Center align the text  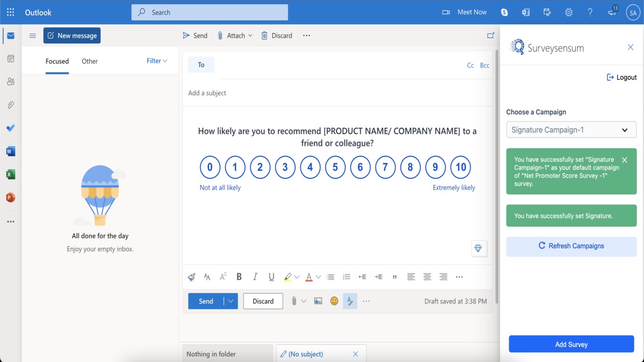pos(427,277)
